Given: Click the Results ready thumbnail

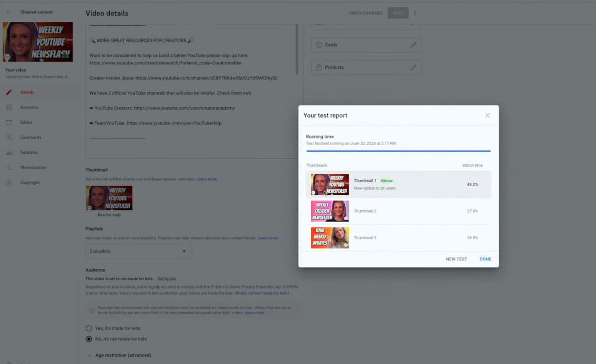Looking at the screenshot, I should click(109, 198).
